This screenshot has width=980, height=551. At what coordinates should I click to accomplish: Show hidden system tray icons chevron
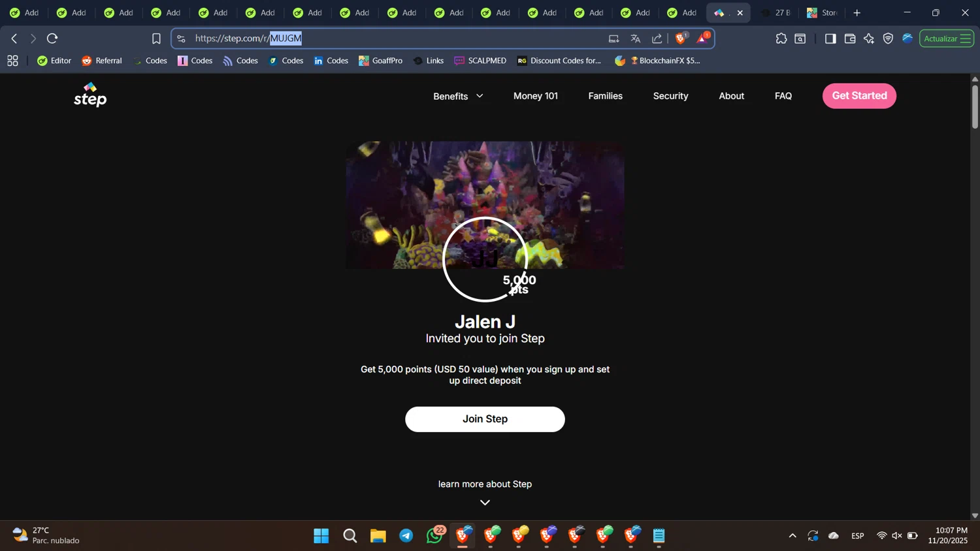click(792, 535)
